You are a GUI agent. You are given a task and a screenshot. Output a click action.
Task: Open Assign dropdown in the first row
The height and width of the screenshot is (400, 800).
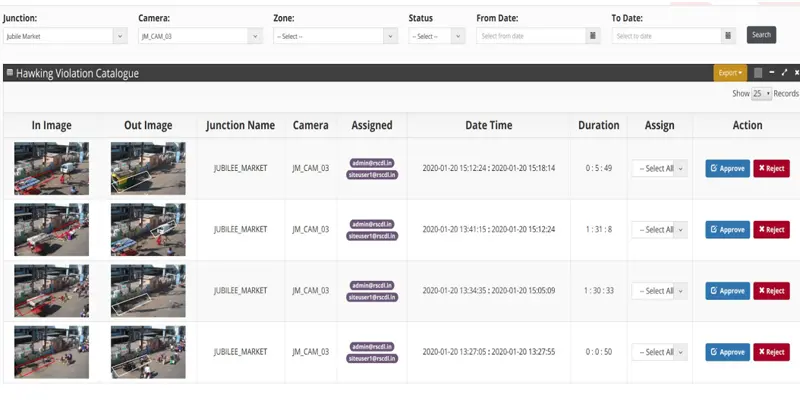pos(659,169)
